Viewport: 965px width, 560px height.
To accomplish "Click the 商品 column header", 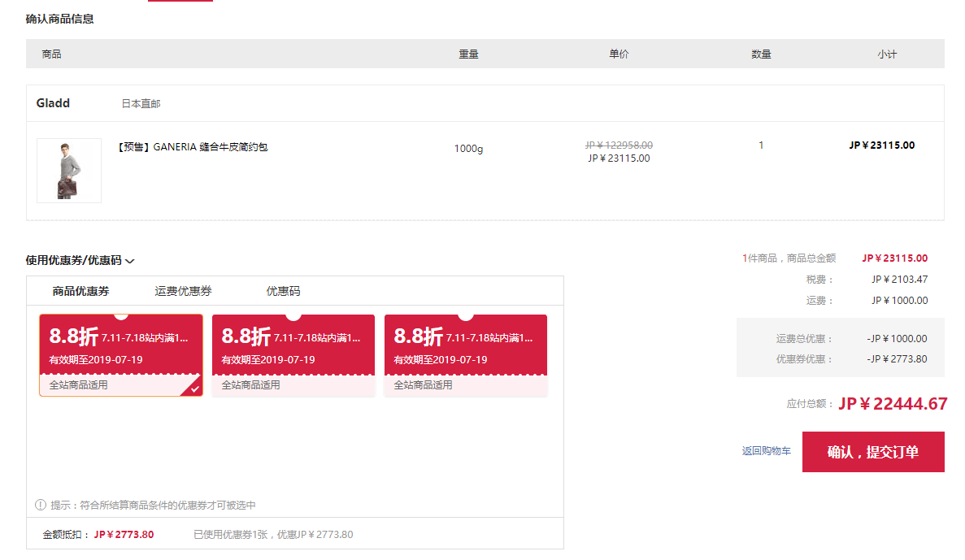I will click(x=51, y=54).
